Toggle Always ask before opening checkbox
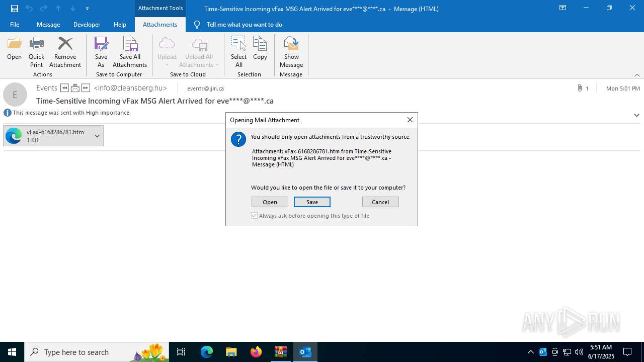Viewport: 644px width, 362px height. (x=255, y=216)
